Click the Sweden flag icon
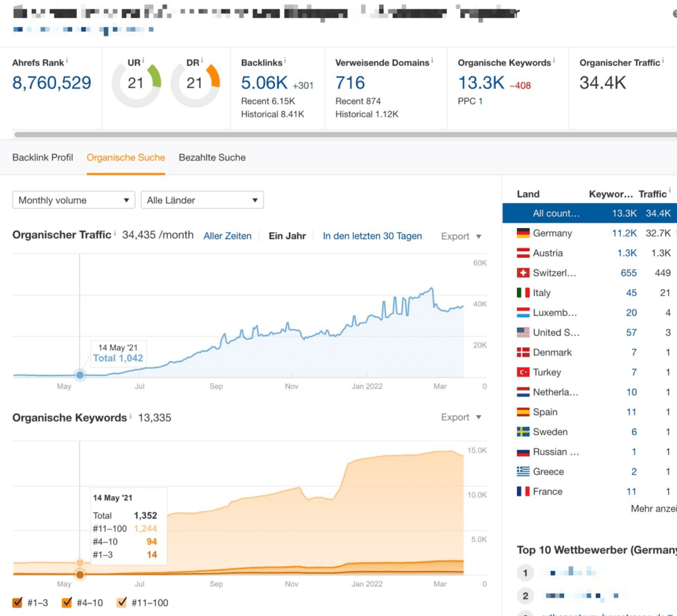677x616 pixels. click(523, 432)
